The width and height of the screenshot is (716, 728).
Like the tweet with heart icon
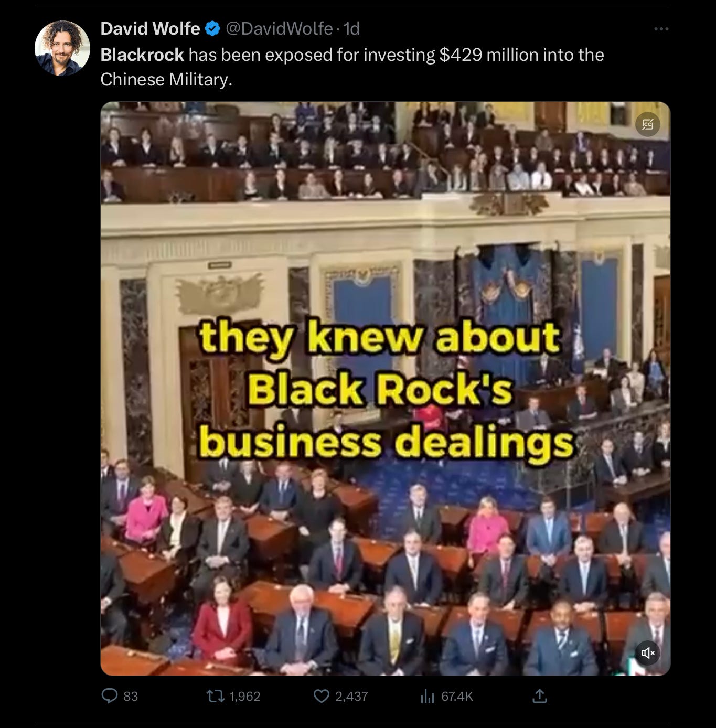[321, 696]
